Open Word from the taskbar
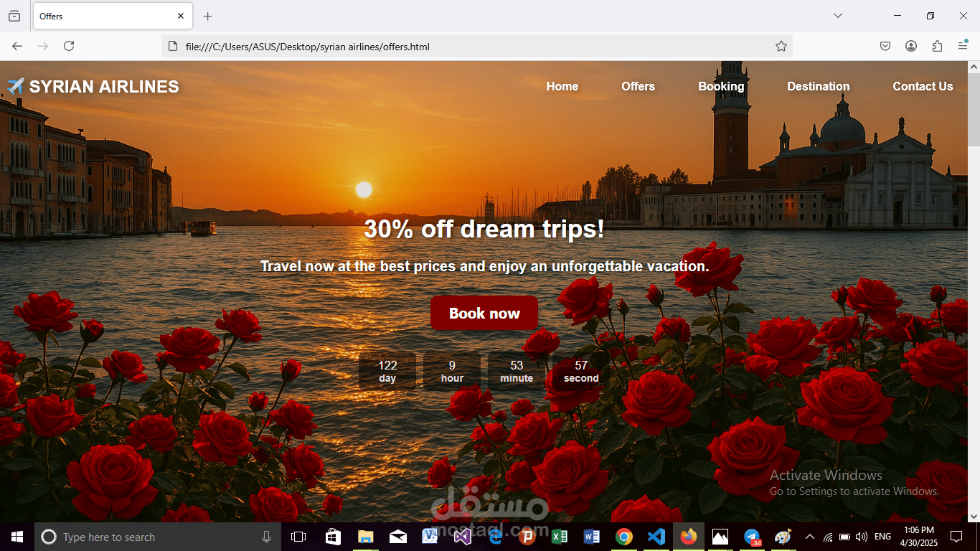This screenshot has width=980, height=551. click(x=592, y=537)
